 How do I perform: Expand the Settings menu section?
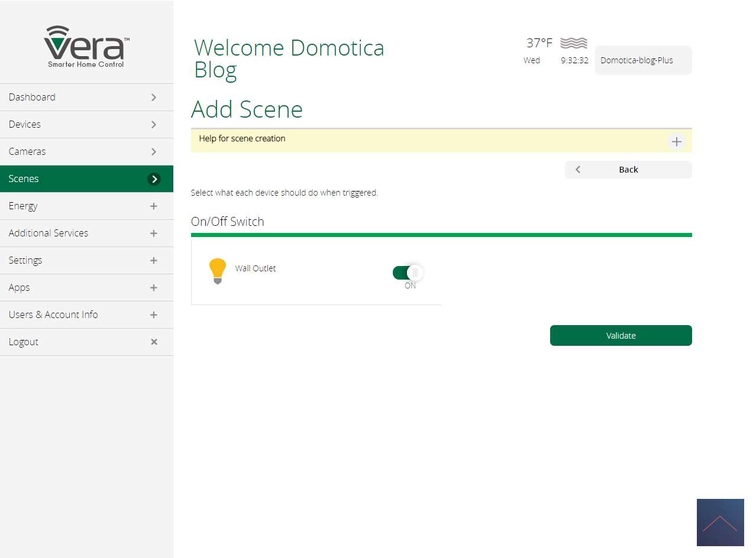click(154, 261)
